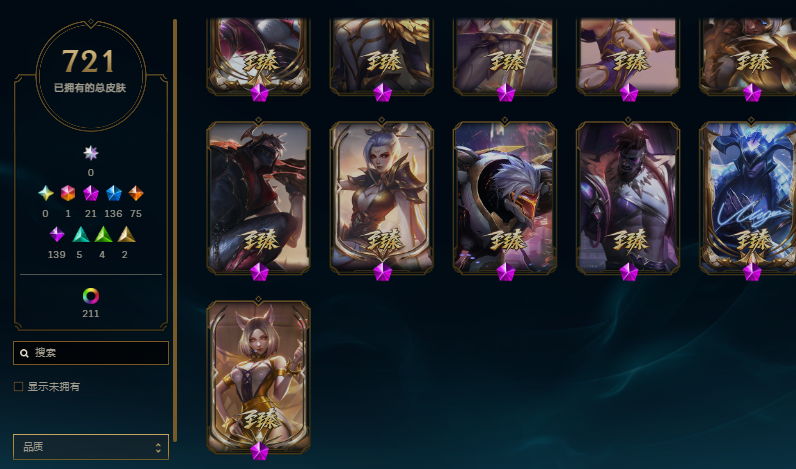Click the 搜索 skin search field

point(91,353)
